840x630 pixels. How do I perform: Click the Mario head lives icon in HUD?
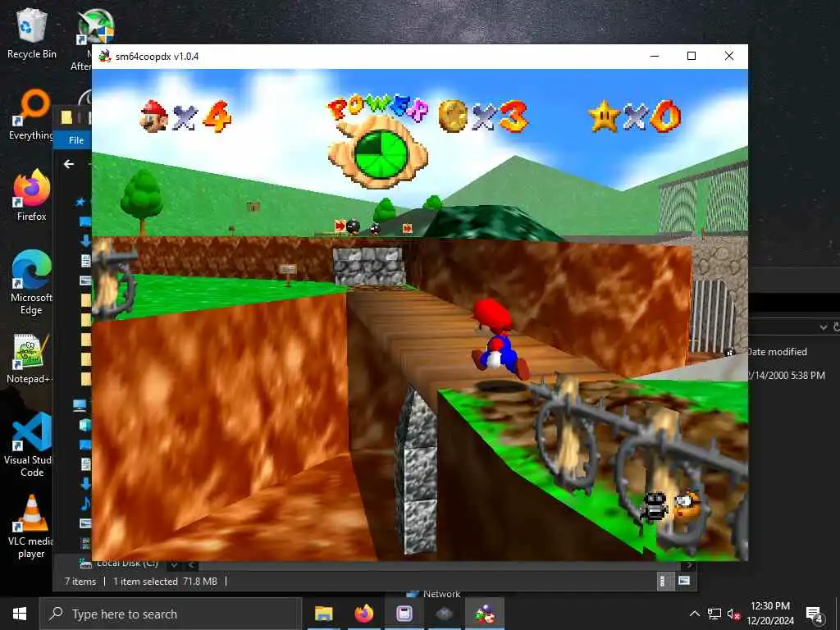coord(153,116)
